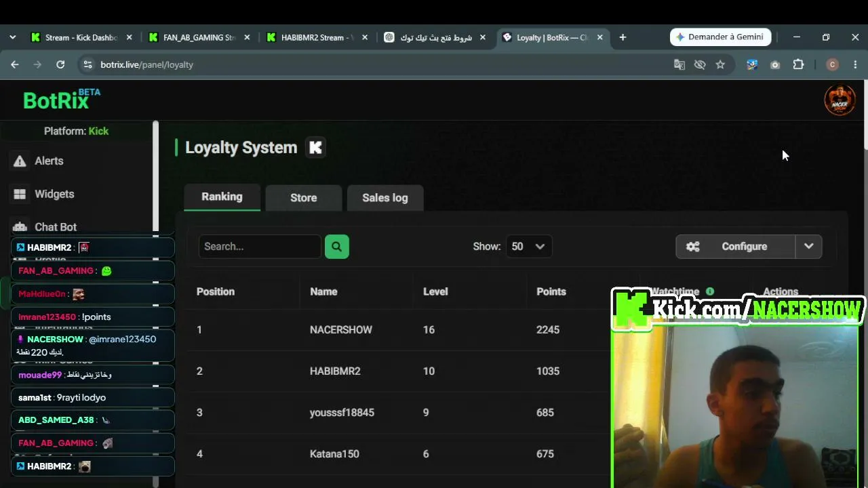Viewport: 868px width, 488px height.
Task: Click the Search input field
Action: (260, 247)
